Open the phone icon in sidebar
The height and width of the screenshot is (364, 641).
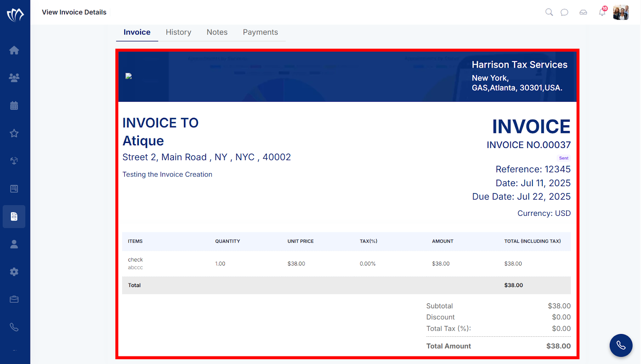[14, 327]
